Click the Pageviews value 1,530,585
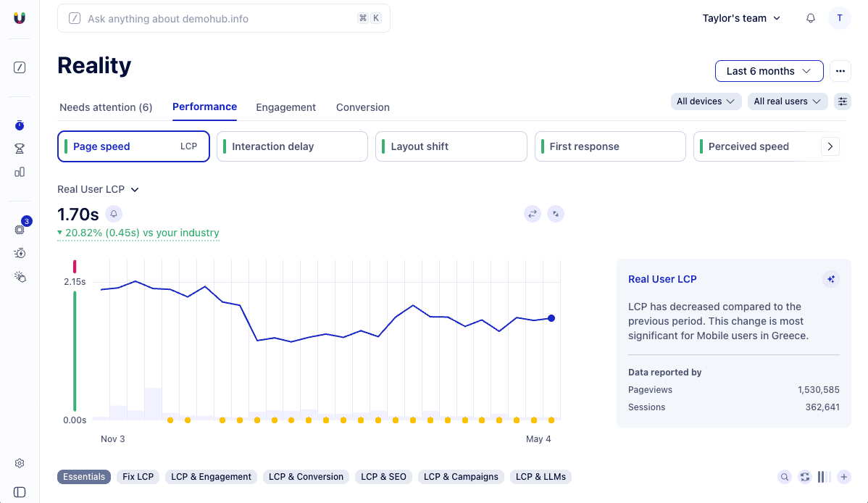Image resolution: width=868 pixels, height=503 pixels. (818, 390)
